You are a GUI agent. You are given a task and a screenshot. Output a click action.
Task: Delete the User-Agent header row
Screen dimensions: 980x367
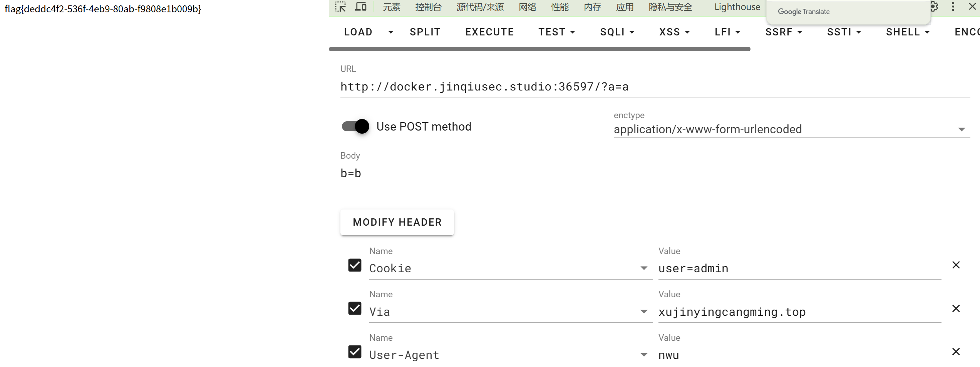tap(956, 352)
